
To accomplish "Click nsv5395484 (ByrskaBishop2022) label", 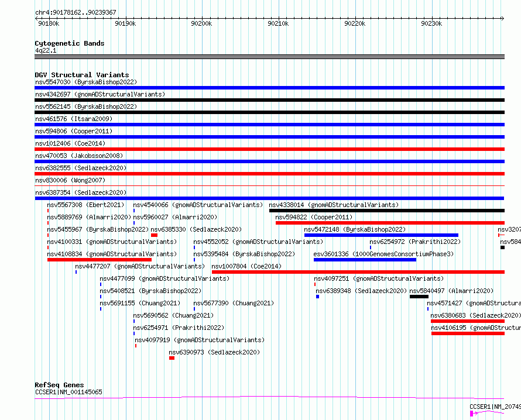I will coord(244,254).
